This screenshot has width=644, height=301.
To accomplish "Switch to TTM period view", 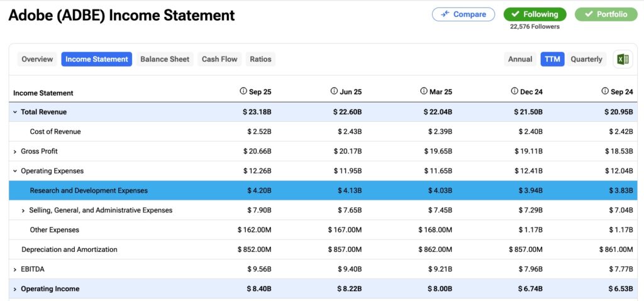I will pos(552,59).
